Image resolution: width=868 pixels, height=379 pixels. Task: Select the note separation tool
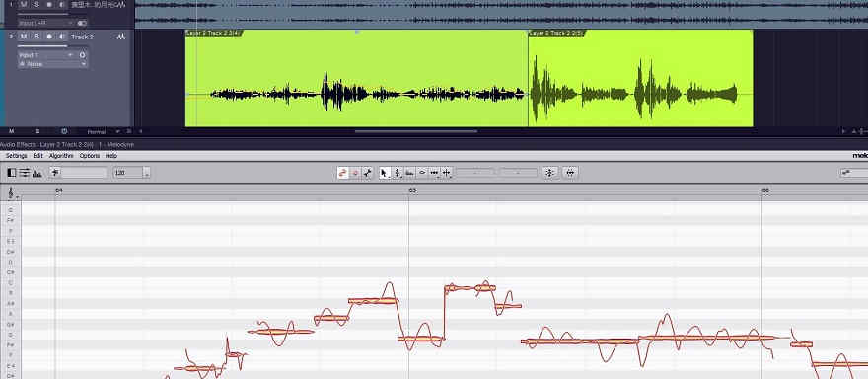[446, 173]
